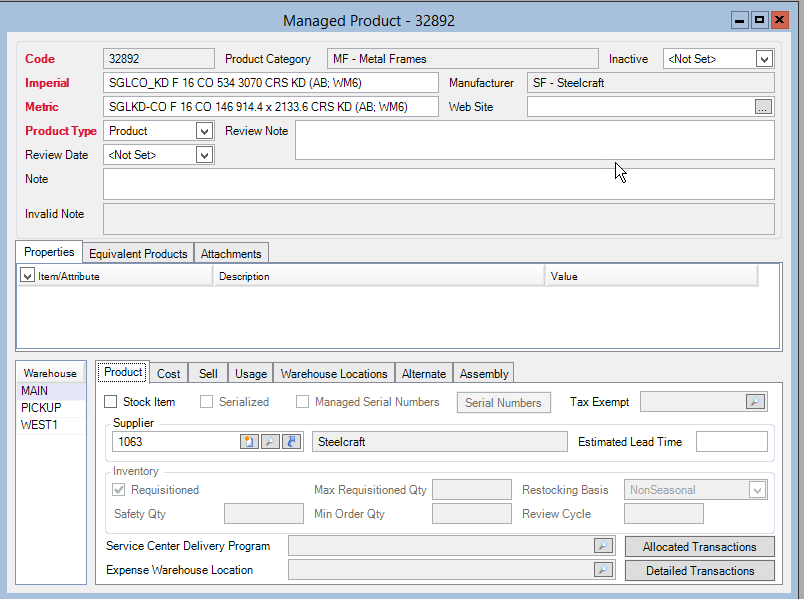Toggle the Serialized checkbox
Screen dimensions: 804x599
click(207, 402)
